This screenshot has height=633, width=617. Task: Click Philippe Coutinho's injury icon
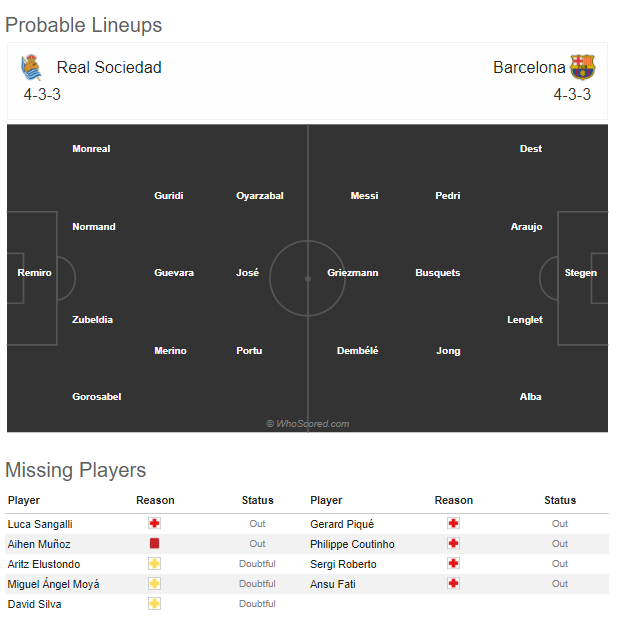pos(453,543)
